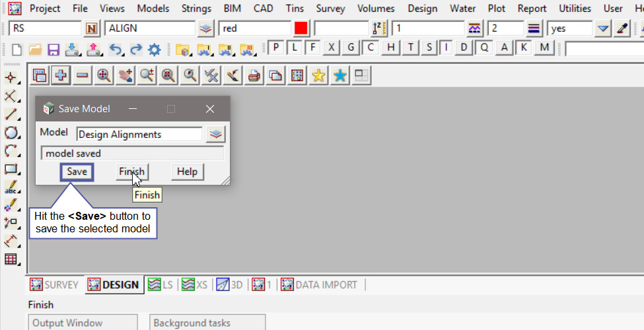The image size is (644, 330).
Task: Open the table tool in left sidebar
Action: [x=11, y=259]
